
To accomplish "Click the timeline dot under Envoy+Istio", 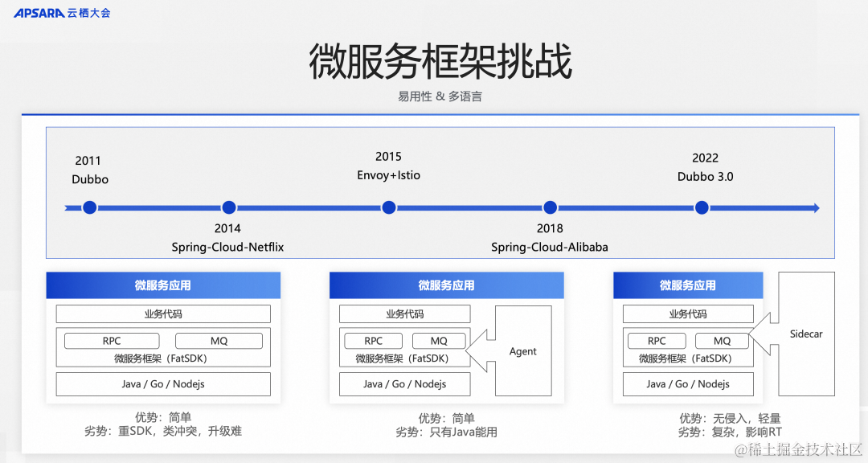I will click(x=389, y=207).
